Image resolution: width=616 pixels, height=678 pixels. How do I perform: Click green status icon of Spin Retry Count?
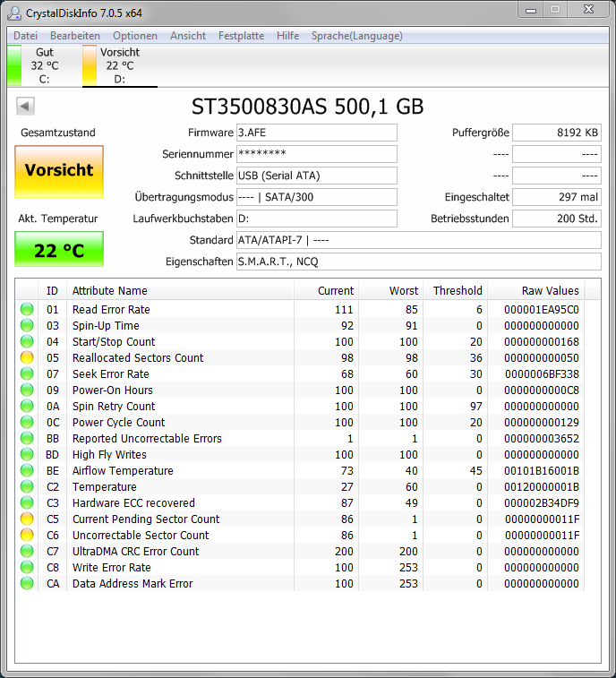27,406
